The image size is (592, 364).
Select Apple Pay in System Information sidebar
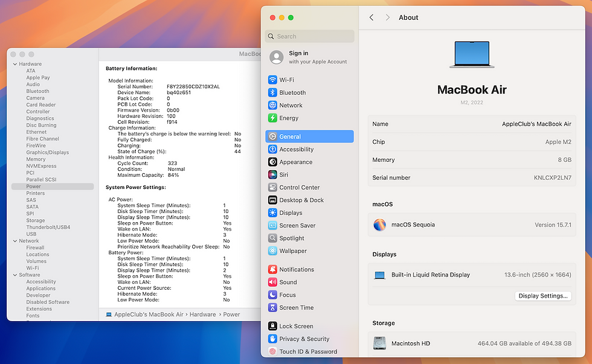(x=38, y=78)
